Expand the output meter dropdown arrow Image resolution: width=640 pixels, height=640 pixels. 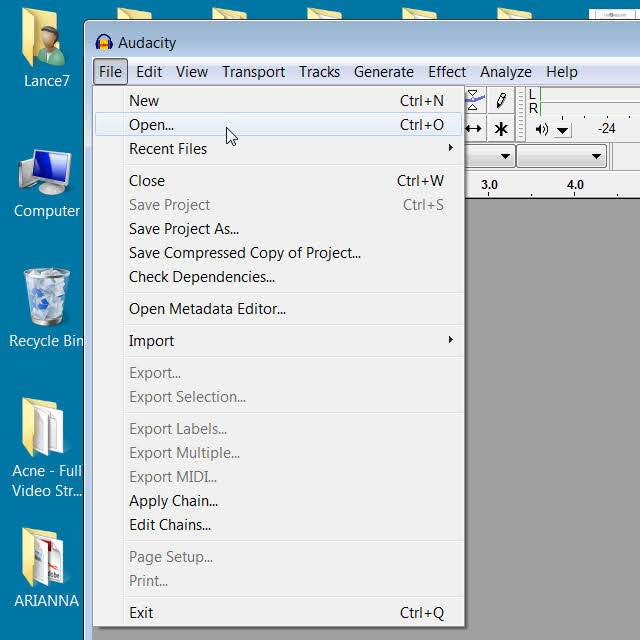point(562,131)
